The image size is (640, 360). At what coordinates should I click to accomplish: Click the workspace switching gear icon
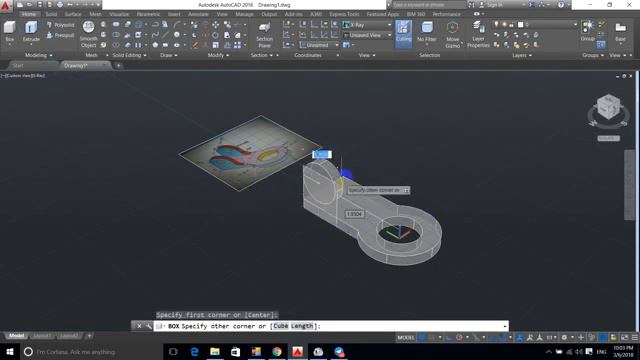tap(564, 338)
